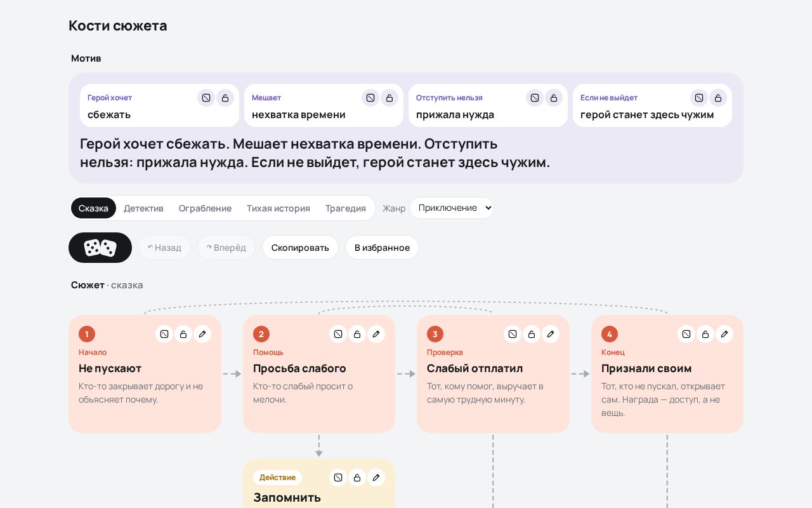The width and height of the screenshot is (812, 508).
Task: Edit step 1 'Не пускают' with pencil
Action: (202, 334)
